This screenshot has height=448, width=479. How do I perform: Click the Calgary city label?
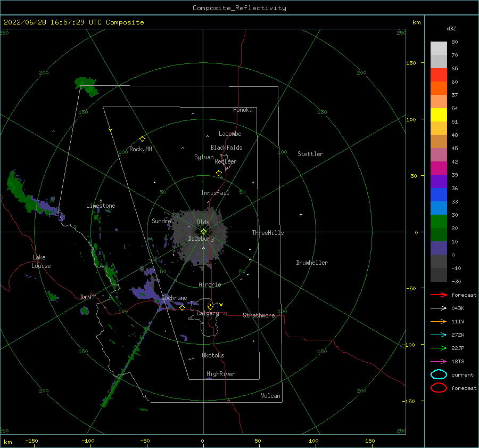pos(208,313)
